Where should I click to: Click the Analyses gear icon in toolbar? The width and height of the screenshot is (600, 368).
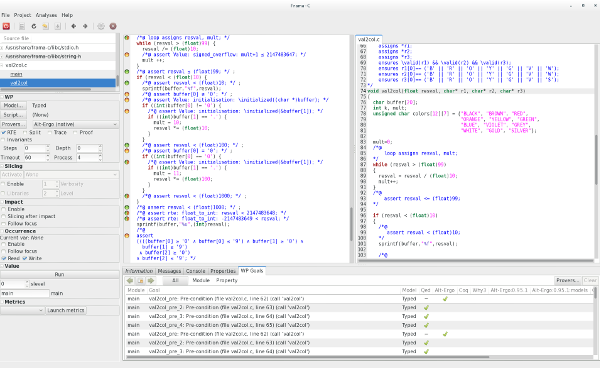[101, 26]
